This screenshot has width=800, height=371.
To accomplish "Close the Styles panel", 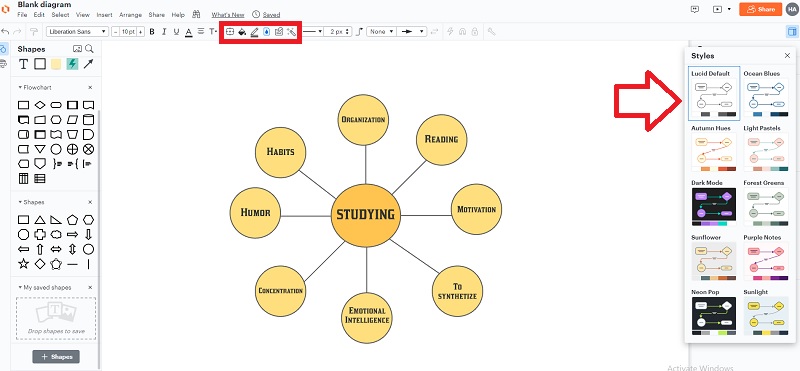I will click(787, 56).
